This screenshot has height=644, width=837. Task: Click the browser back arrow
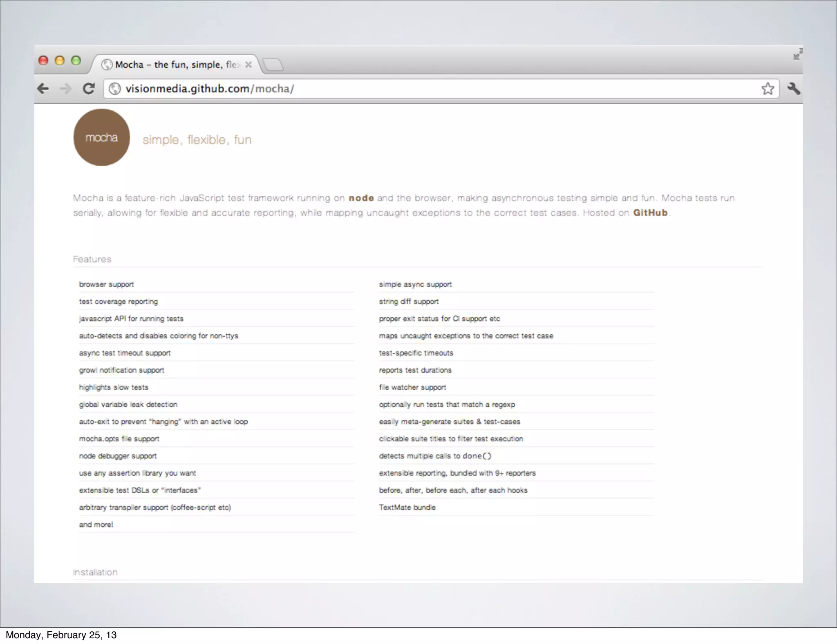point(43,89)
